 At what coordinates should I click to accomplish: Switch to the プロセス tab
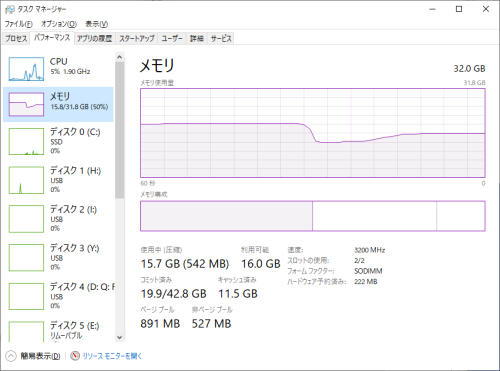pos(16,38)
